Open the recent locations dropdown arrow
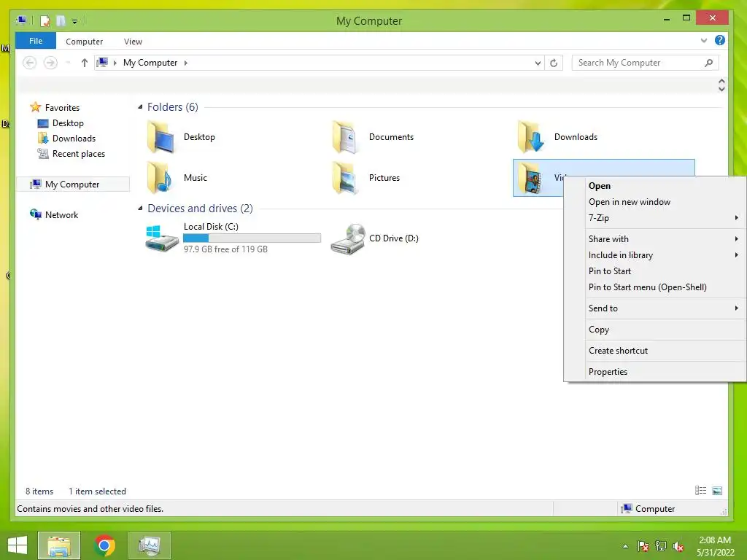 (x=68, y=63)
